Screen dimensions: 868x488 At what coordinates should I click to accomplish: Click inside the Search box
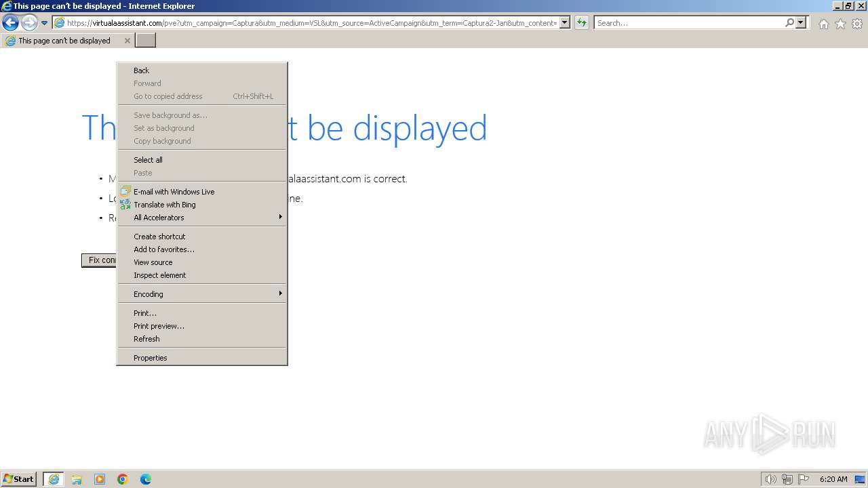tap(689, 23)
